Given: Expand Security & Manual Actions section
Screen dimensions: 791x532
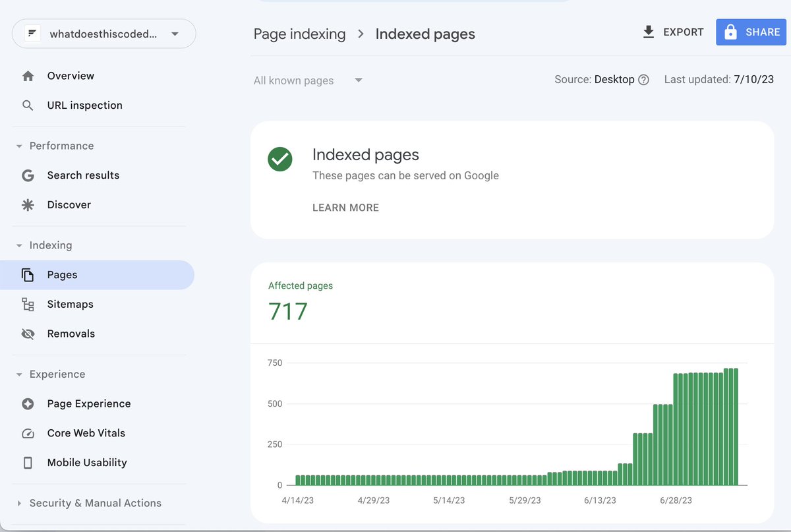Looking at the screenshot, I should tap(19, 504).
